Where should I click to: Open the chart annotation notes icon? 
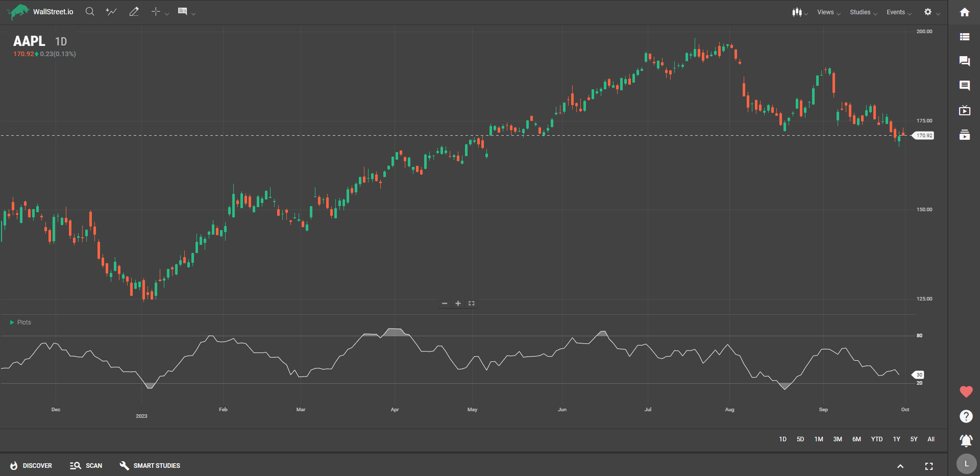(x=182, y=11)
